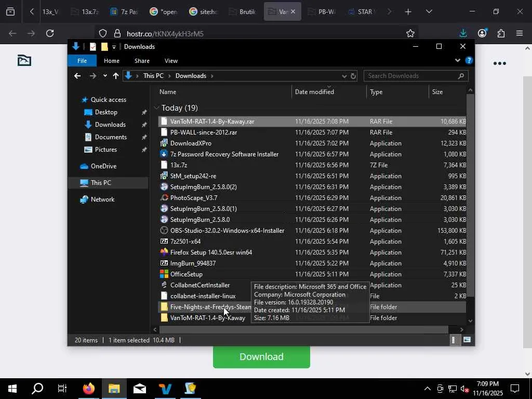Viewport: 532px width, 399px height.
Task: Select the OBS-Studio installer file icon
Action: pos(164,230)
